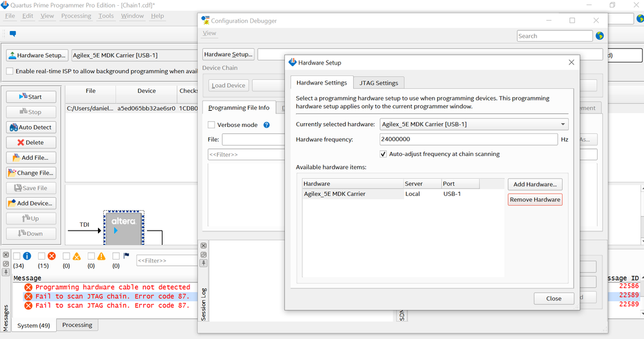Click the Auto Detect button
The image size is (644, 339).
point(31,127)
